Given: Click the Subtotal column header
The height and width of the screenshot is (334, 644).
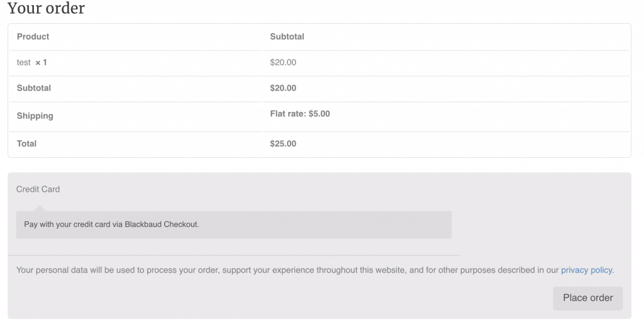Looking at the screenshot, I should coord(287,36).
